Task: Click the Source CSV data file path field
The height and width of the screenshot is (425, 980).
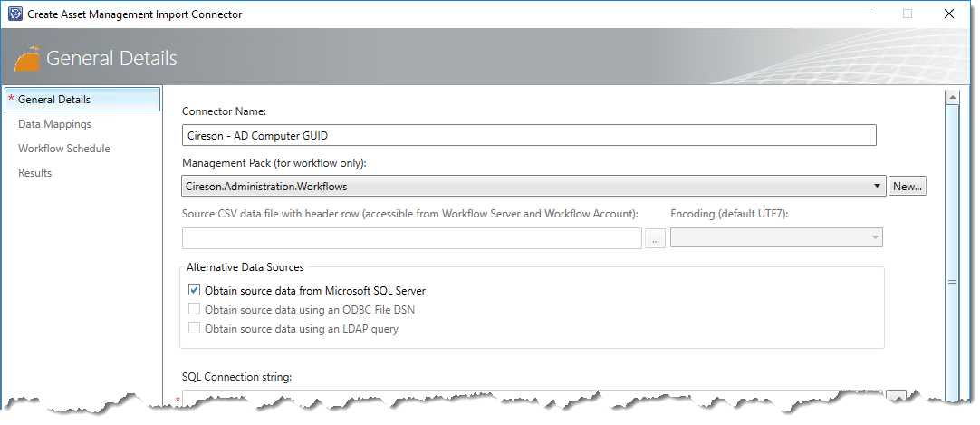Action: [411, 238]
